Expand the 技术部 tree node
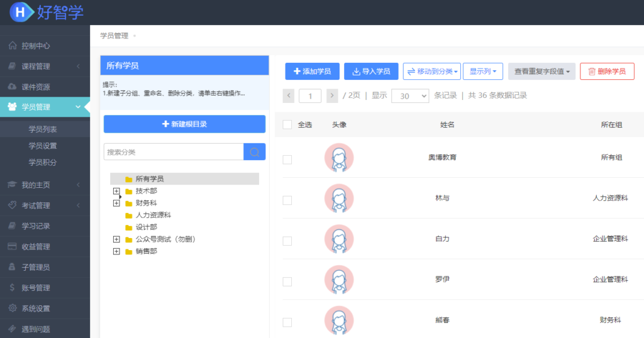The image size is (644, 338). [x=116, y=191]
